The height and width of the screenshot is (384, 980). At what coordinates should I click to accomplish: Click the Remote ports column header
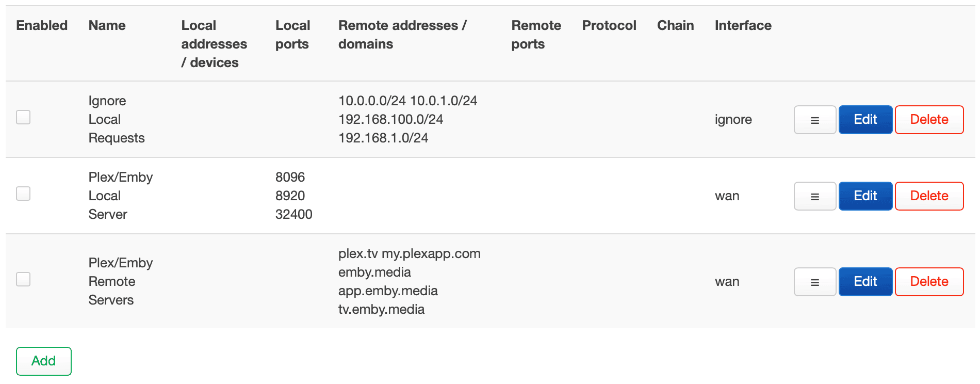tap(536, 35)
